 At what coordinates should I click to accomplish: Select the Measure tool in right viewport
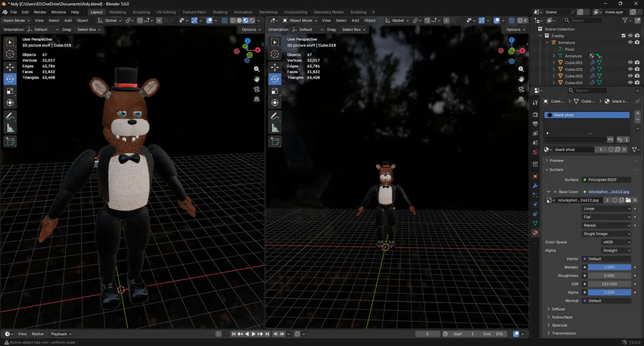(x=275, y=128)
